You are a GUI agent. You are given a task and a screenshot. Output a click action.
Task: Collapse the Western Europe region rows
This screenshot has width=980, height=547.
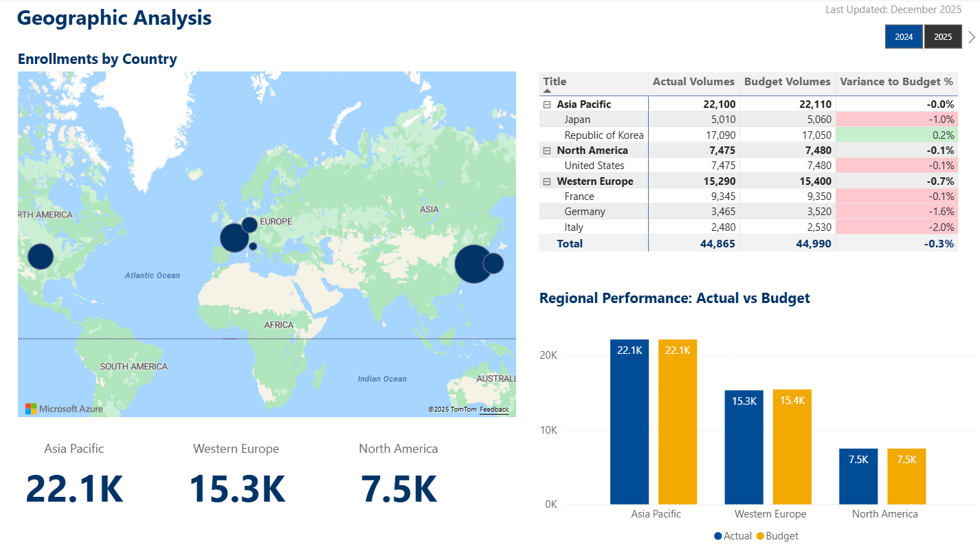click(546, 181)
